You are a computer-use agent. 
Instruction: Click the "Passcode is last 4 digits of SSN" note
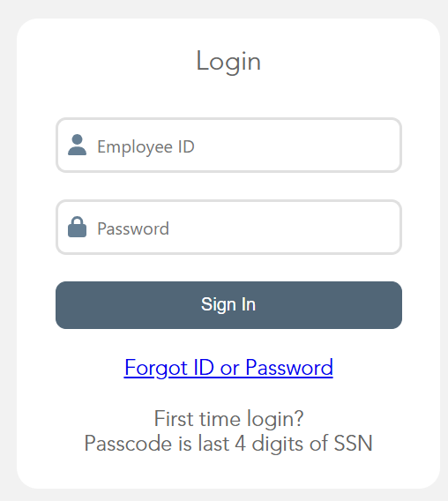[228, 444]
